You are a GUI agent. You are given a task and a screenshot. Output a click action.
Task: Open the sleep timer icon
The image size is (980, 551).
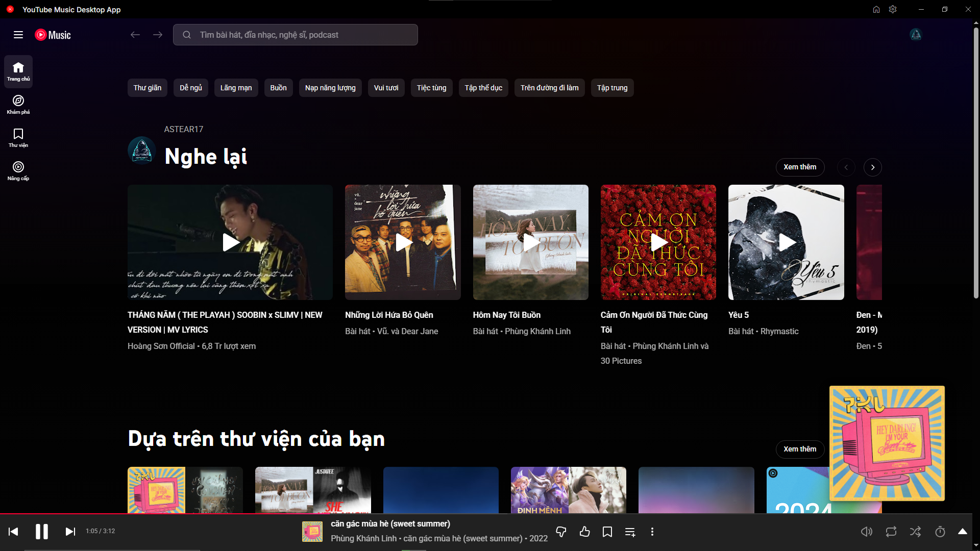coord(940,532)
